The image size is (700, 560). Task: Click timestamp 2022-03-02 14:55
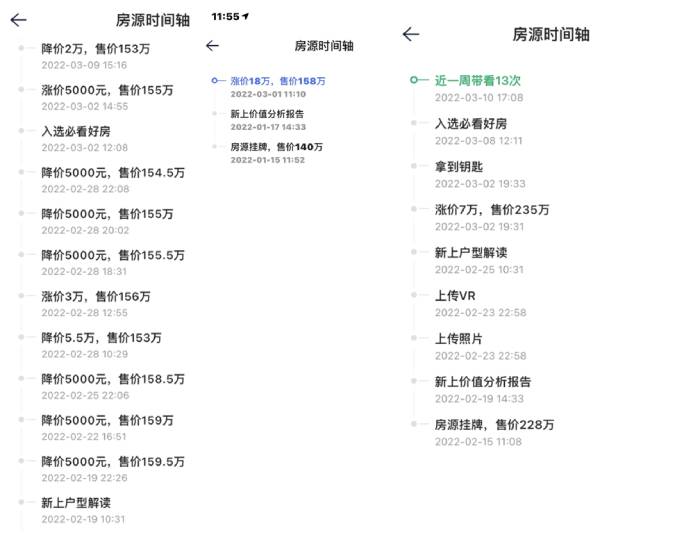(x=85, y=106)
